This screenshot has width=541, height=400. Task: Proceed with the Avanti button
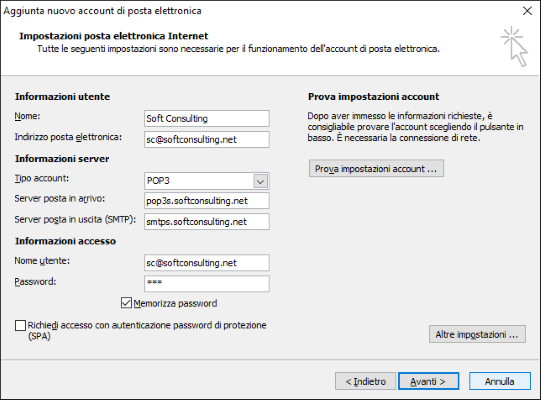(x=428, y=381)
